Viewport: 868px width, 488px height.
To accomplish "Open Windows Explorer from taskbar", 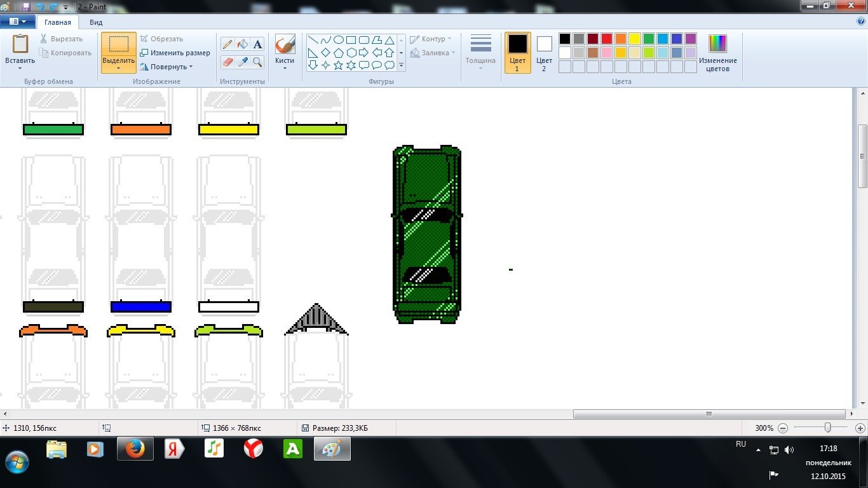I will pyautogui.click(x=57, y=449).
